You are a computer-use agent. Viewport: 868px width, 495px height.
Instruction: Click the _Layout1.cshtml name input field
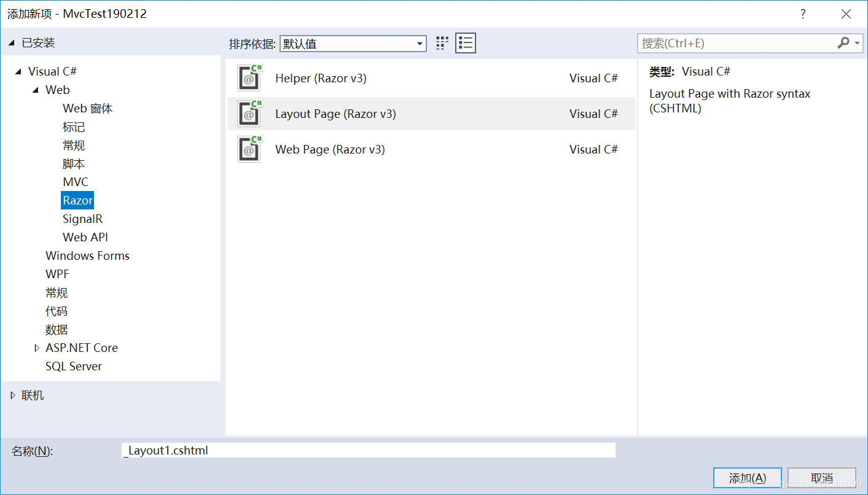point(369,450)
